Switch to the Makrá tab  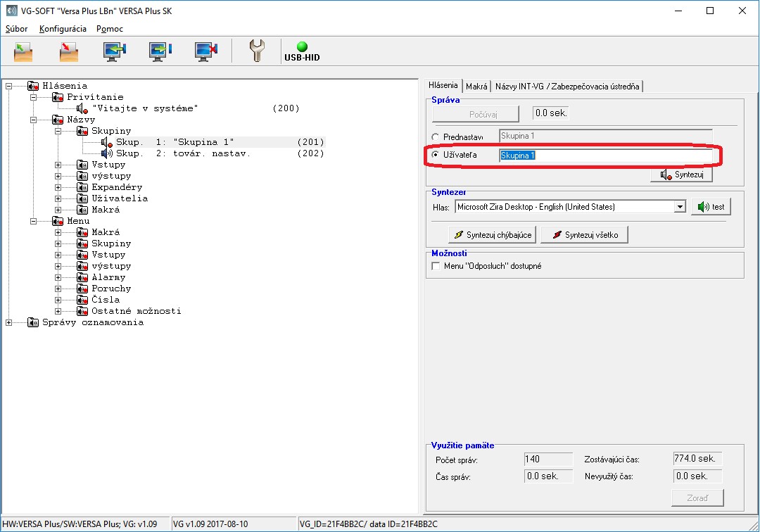click(x=476, y=86)
